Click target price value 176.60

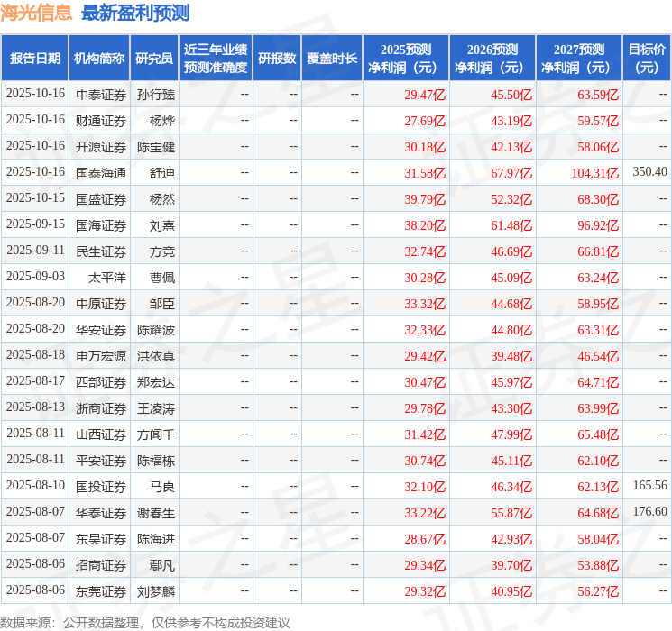[x=649, y=511]
